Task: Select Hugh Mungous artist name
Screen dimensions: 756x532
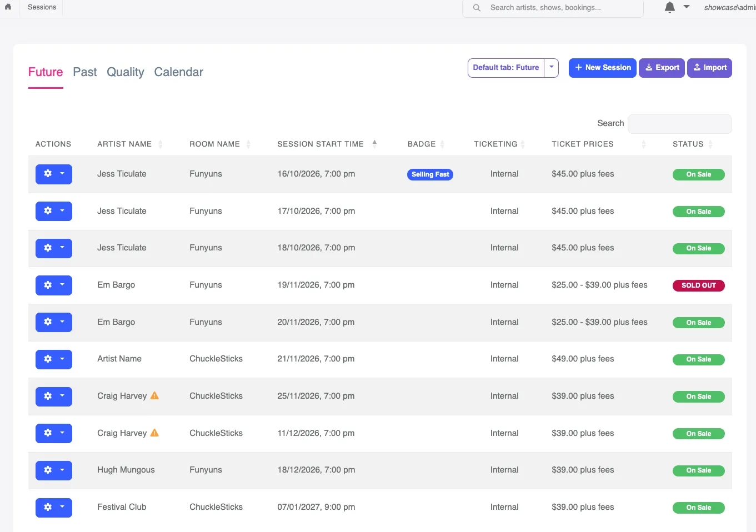Action: pyautogui.click(x=126, y=470)
